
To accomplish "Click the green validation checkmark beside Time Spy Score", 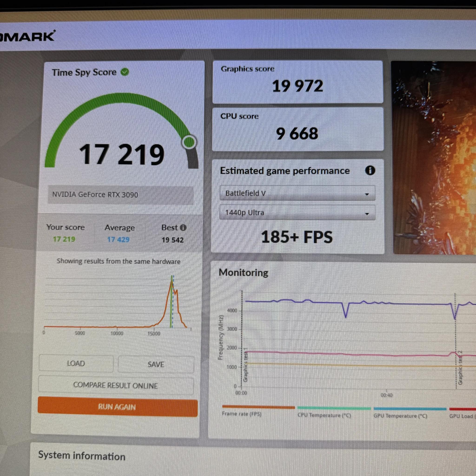I will pos(125,72).
